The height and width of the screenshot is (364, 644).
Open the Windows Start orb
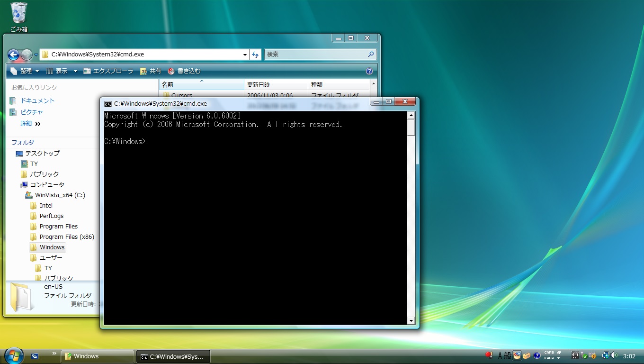(x=14, y=356)
